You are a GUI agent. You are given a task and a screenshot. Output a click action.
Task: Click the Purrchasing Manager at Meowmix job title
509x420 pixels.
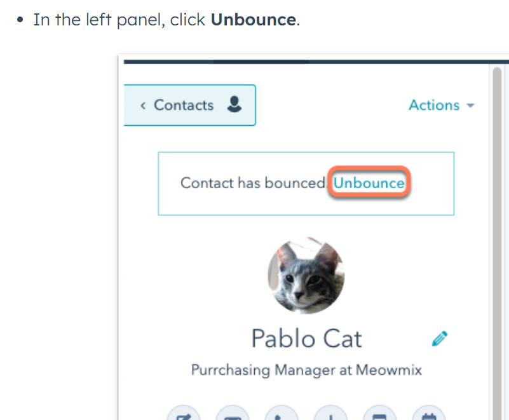coord(306,370)
